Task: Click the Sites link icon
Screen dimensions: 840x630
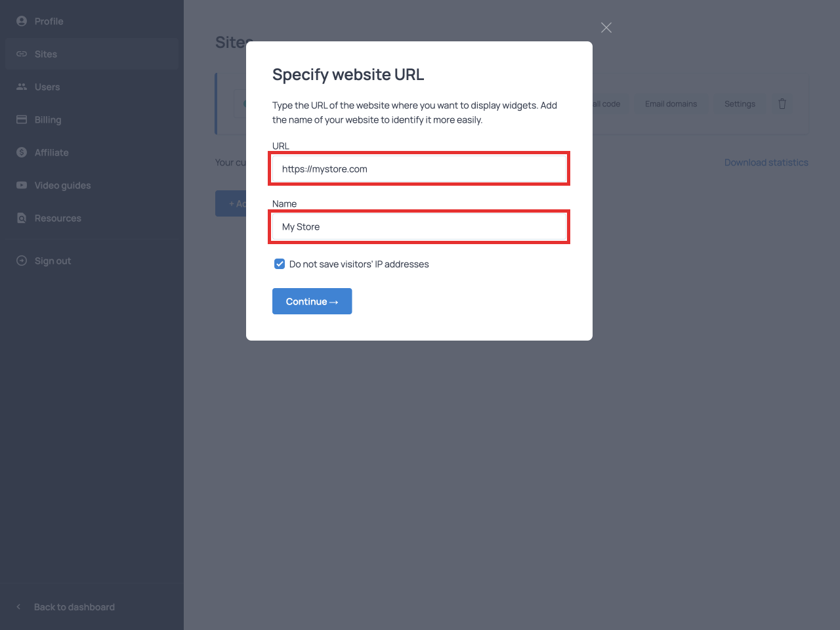Action: point(22,54)
